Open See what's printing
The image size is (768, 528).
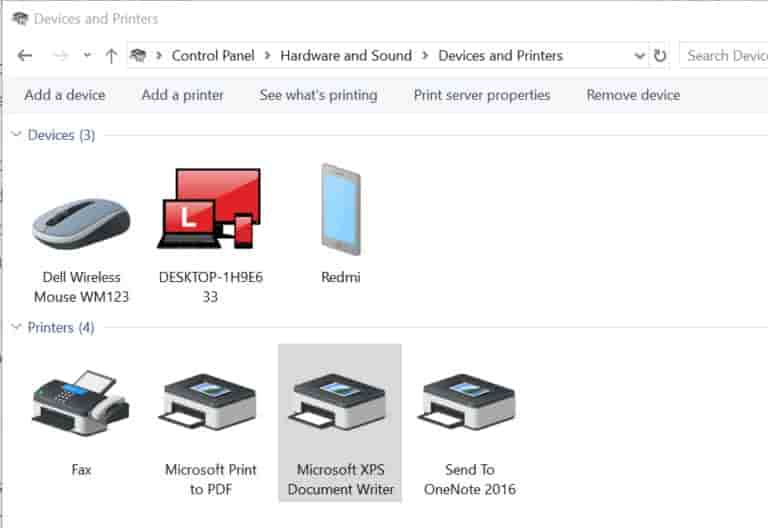(x=318, y=95)
